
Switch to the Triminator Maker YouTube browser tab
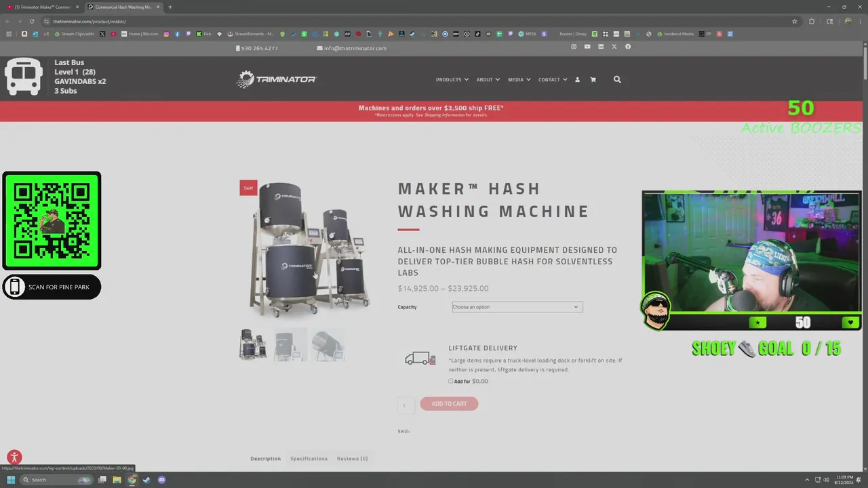tap(41, 7)
